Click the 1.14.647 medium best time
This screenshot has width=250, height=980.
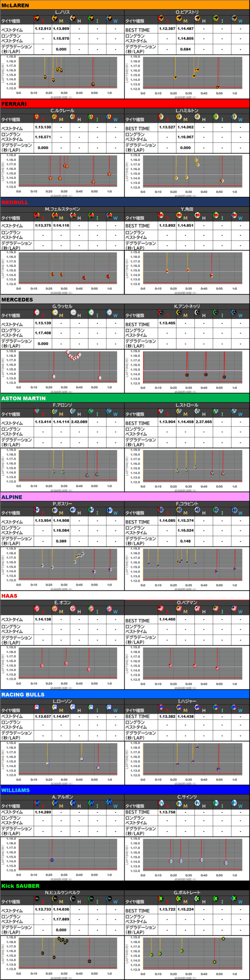point(61,716)
